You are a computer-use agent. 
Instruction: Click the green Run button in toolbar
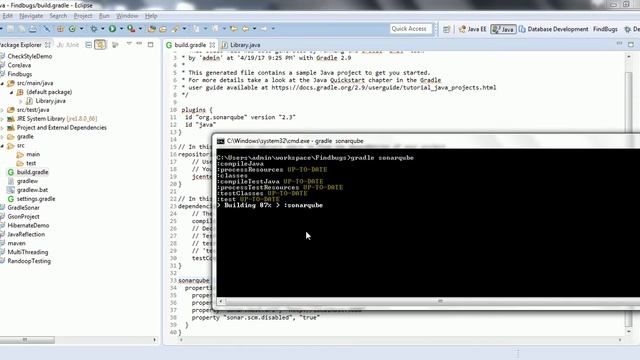tap(112, 29)
